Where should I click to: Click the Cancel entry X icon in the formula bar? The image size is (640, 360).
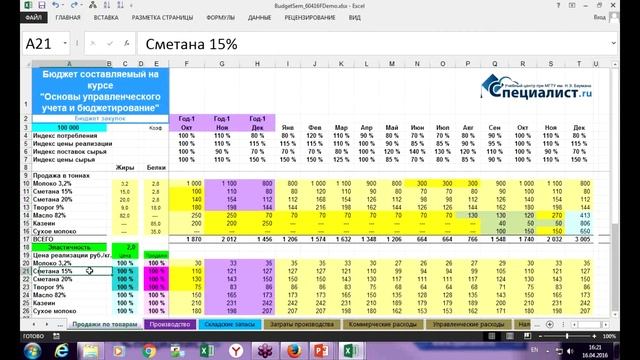tap(93, 43)
